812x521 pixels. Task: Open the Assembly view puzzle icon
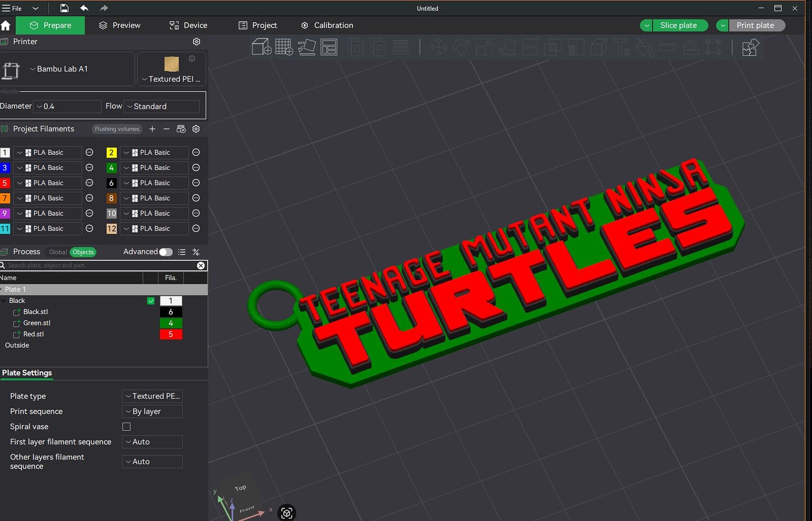750,47
